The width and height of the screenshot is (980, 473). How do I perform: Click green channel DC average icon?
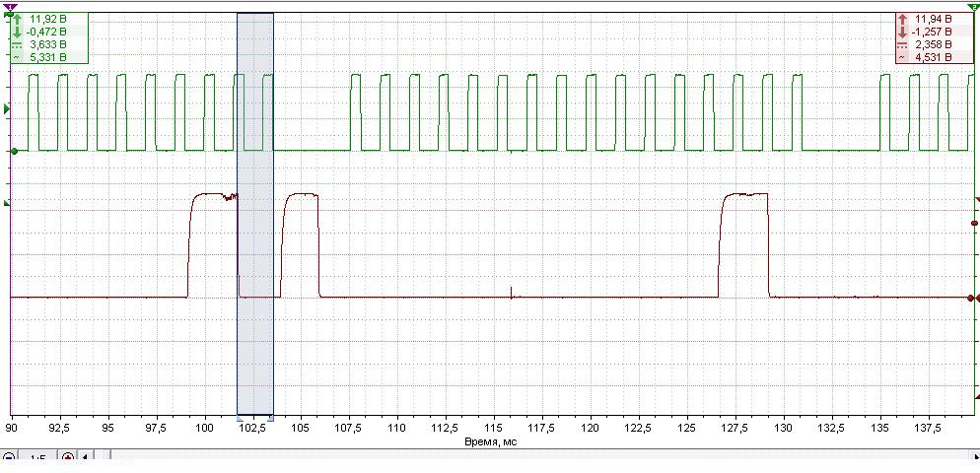tap(17, 44)
